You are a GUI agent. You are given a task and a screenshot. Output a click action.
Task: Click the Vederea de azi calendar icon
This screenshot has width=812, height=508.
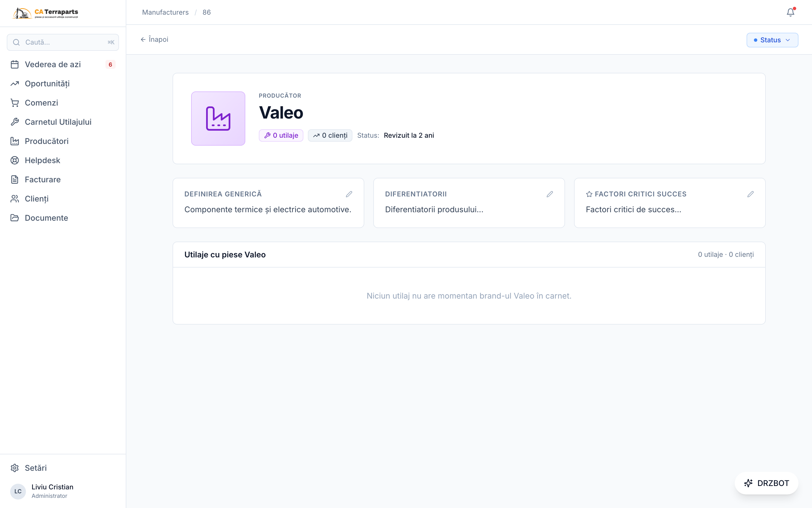pos(14,65)
